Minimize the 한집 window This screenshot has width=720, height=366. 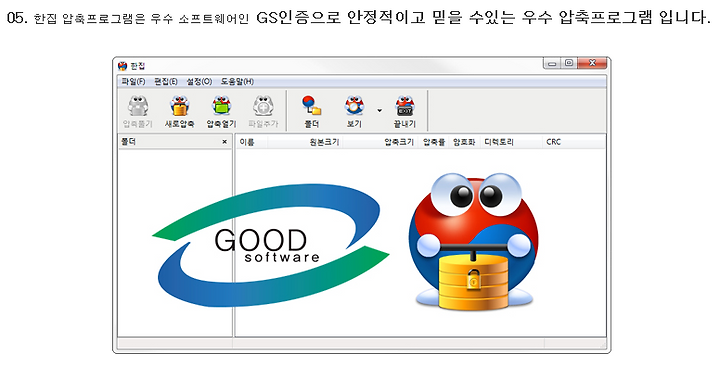[x=552, y=63]
